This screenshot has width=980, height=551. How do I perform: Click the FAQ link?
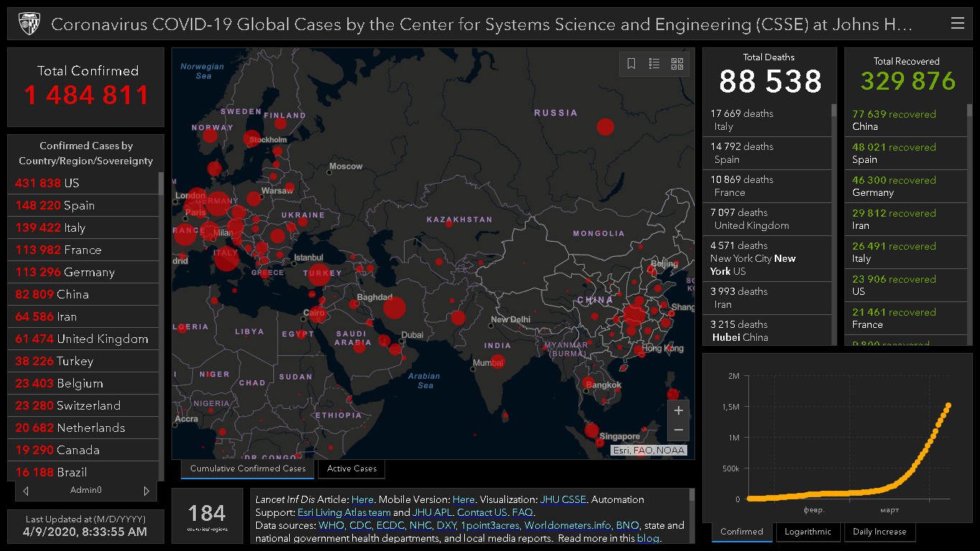(x=522, y=512)
